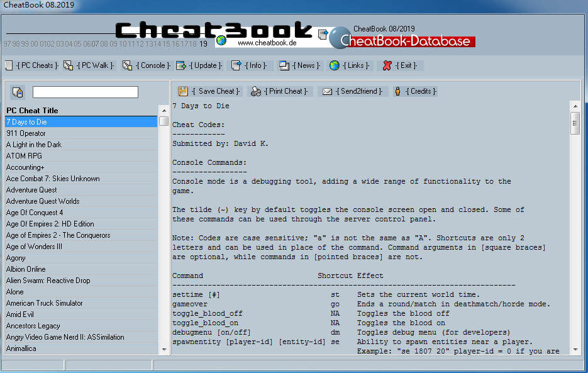Click the [ Credits ] button text
The height and width of the screenshot is (373, 588).
coord(421,91)
